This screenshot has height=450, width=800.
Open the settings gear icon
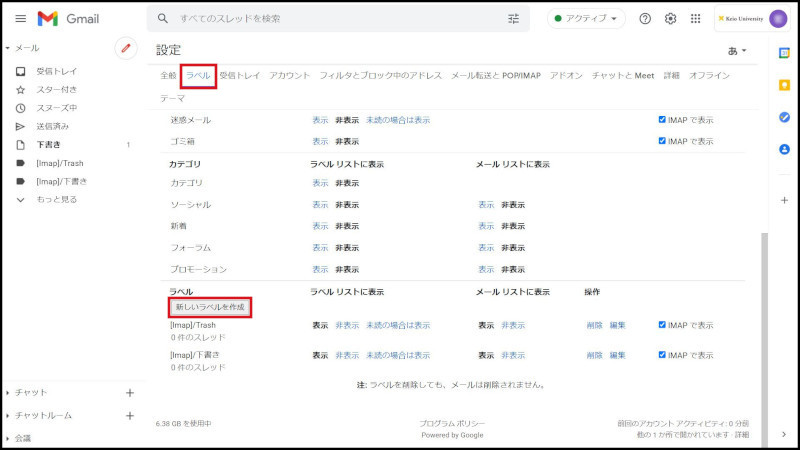671,19
